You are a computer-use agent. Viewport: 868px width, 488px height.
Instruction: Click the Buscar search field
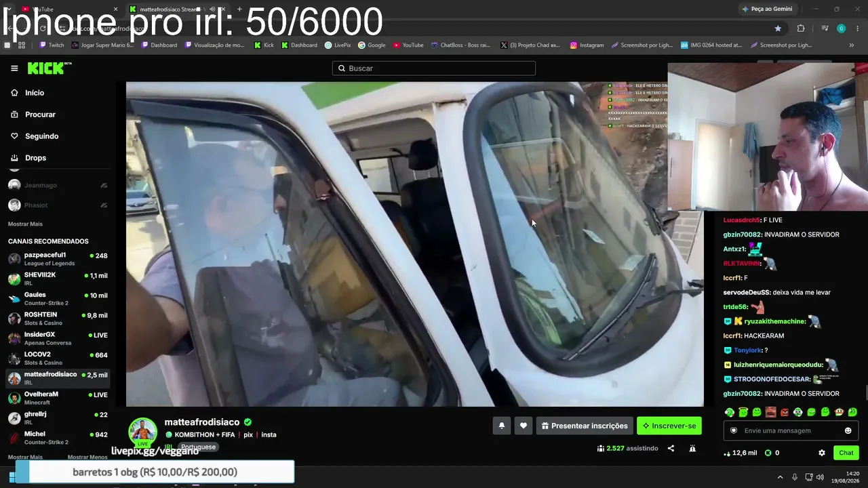434,68
